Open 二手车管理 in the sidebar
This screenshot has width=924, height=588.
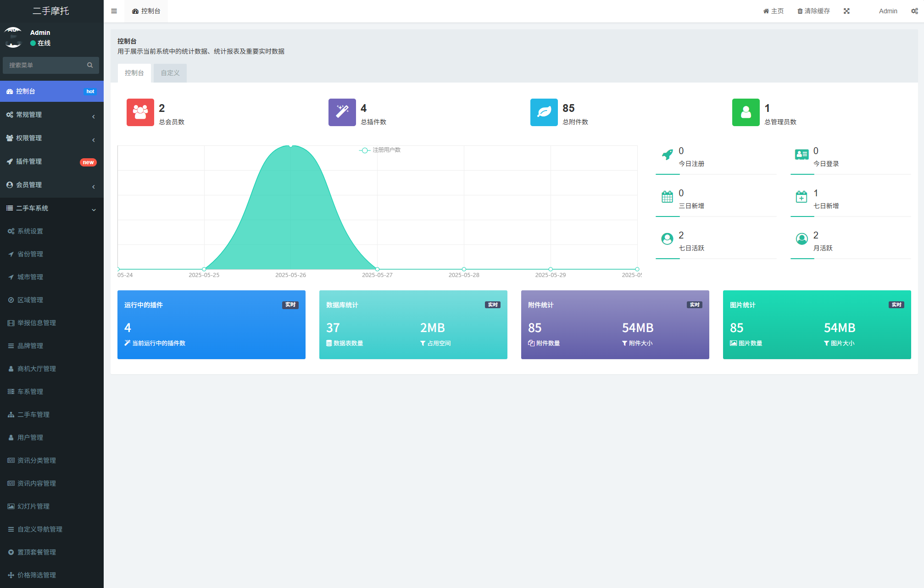pyautogui.click(x=33, y=415)
